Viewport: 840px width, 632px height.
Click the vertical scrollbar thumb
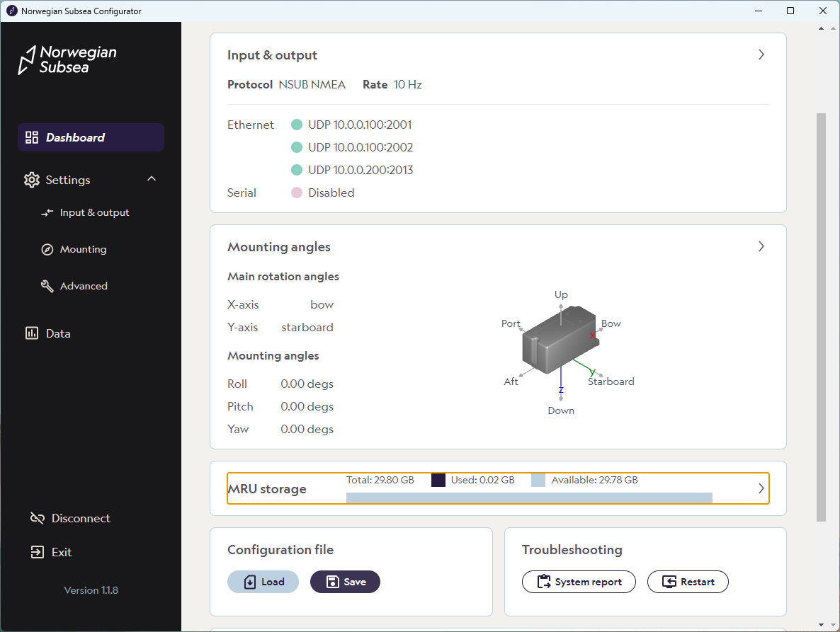821,317
